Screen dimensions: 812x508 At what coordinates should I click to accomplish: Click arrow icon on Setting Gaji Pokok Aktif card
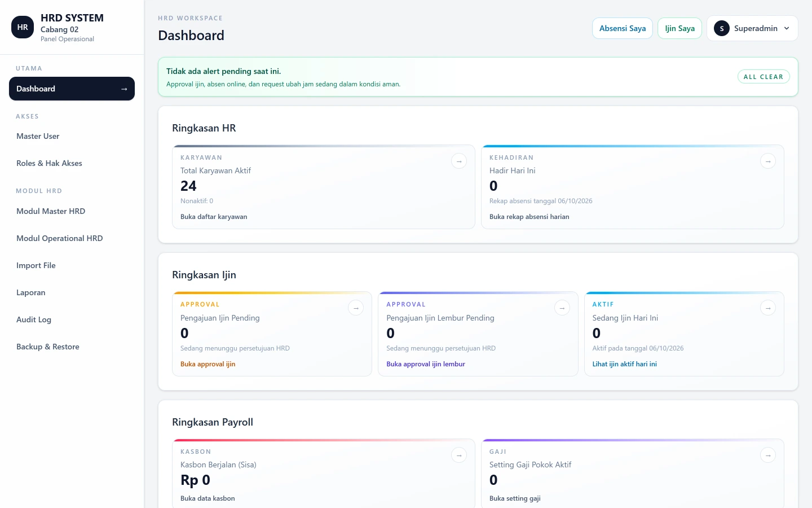pos(768,455)
